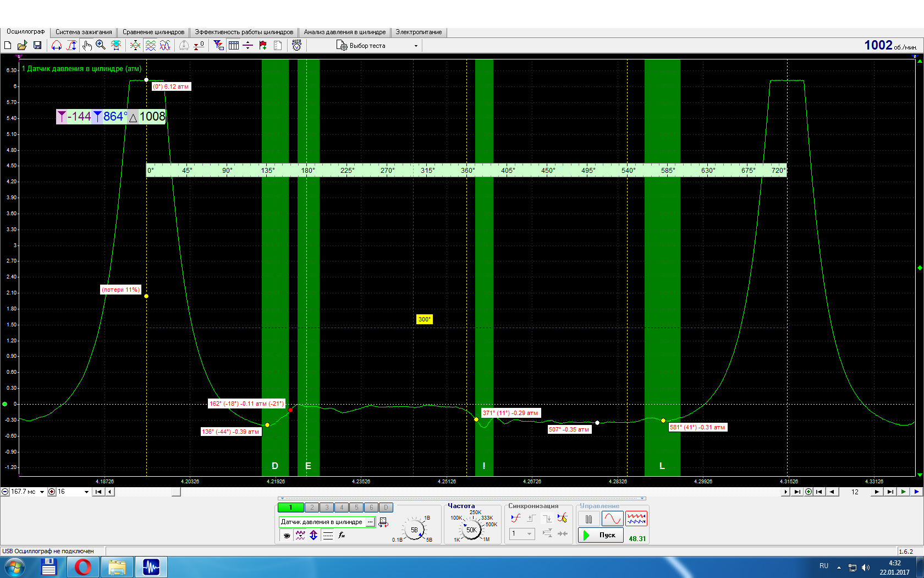Select channel 6 button
Viewport: 924px width, 578px height.
pyautogui.click(x=371, y=508)
